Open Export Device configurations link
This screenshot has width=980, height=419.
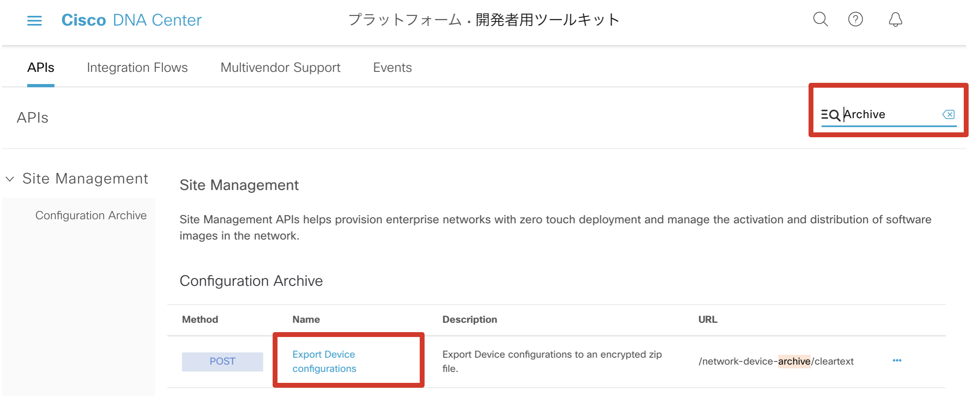pyautogui.click(x=324, y=361)
